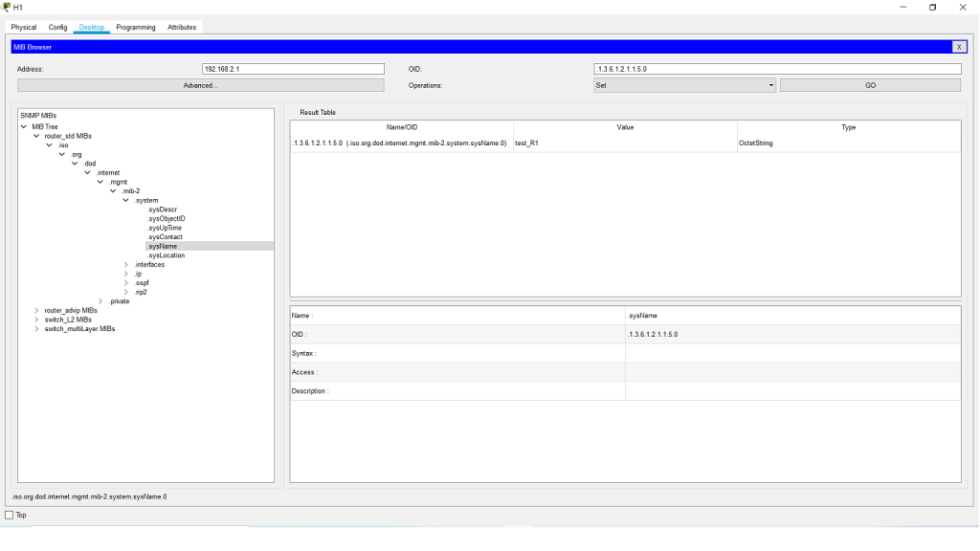Viewport: 980px width, 551px height.
Task: Close the MIB Browser with X button
Action: pyautogui.click(x=959, y=47)
